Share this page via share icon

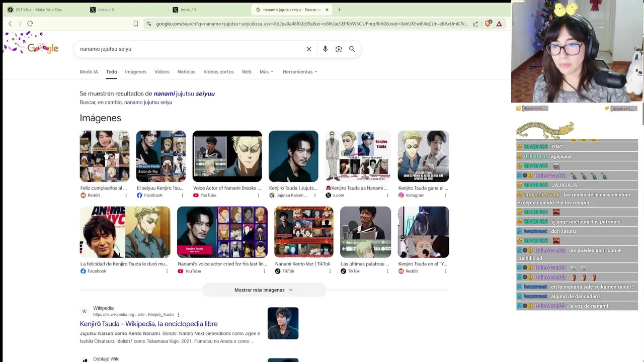click(475, 24)
